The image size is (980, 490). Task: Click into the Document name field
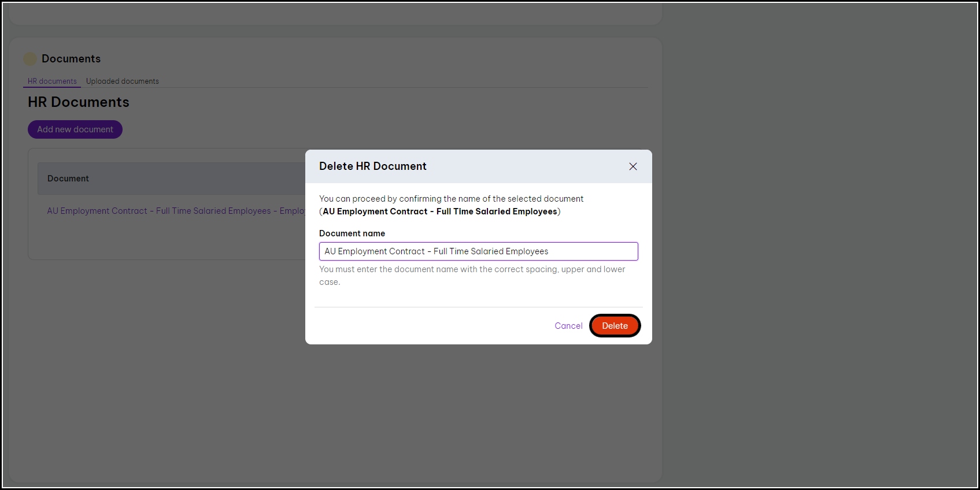(478, 251)
